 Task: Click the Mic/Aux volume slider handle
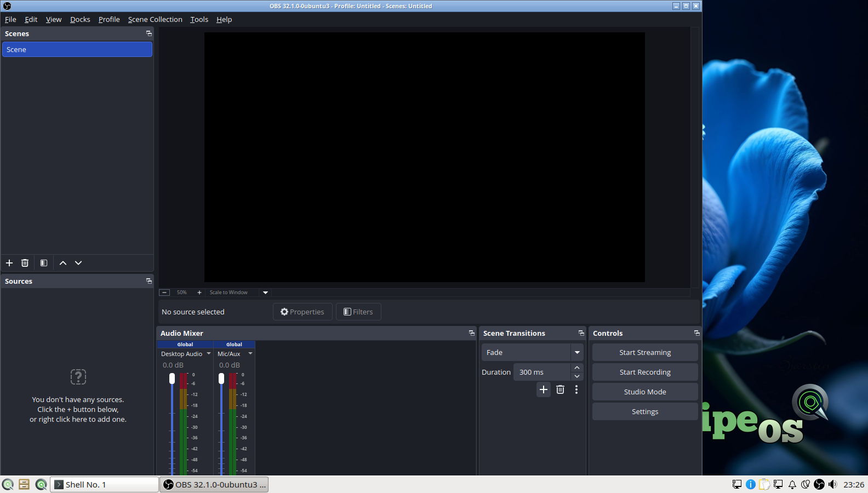[221, 379]
